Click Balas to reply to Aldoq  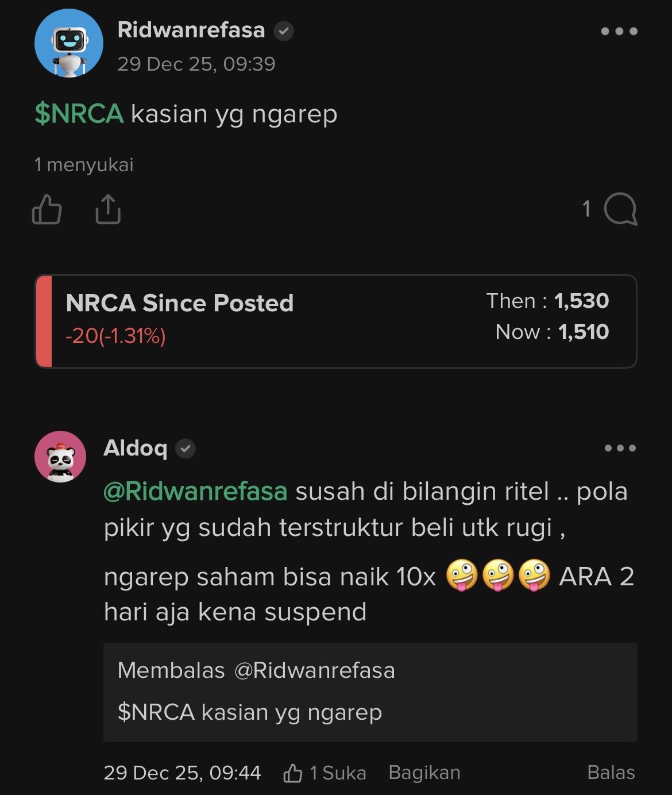coord(611,772)
